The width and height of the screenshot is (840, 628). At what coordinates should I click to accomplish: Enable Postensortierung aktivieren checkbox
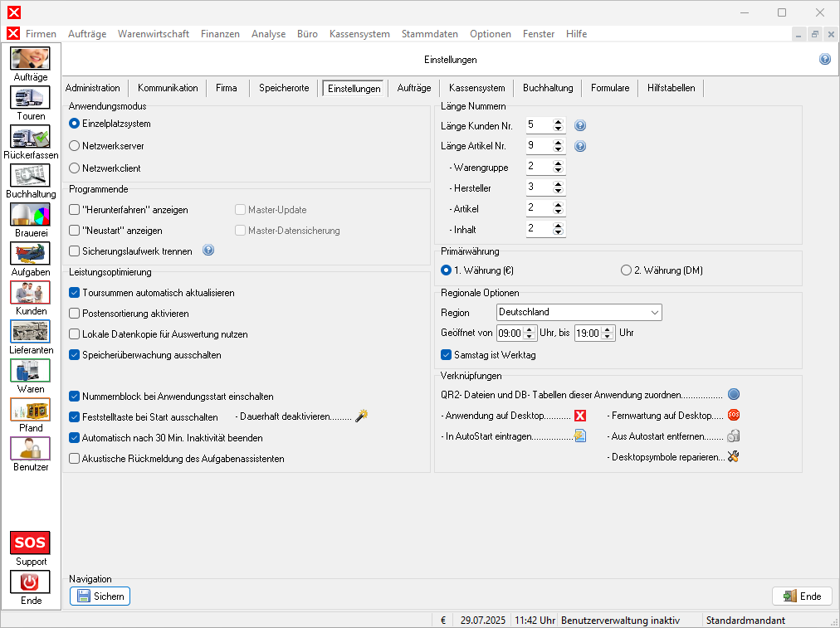(x=75, y=314)
